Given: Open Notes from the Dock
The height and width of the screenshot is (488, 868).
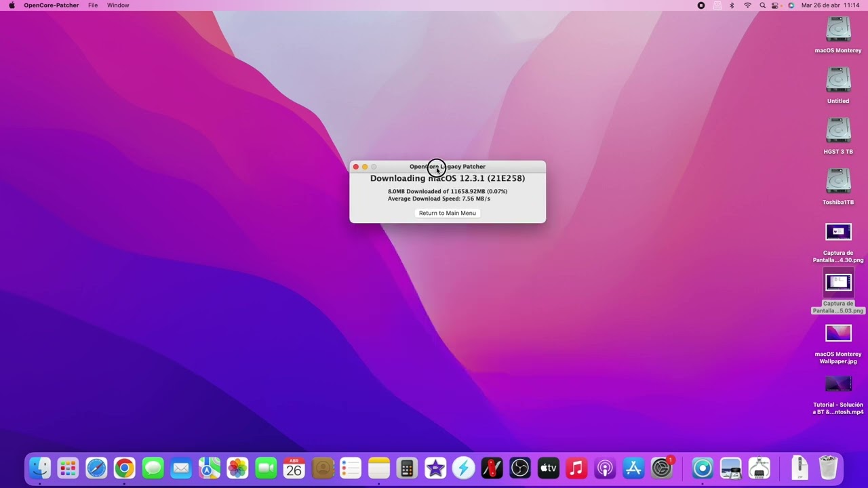Looking at the screenshot, I should [x=379, y=468].
